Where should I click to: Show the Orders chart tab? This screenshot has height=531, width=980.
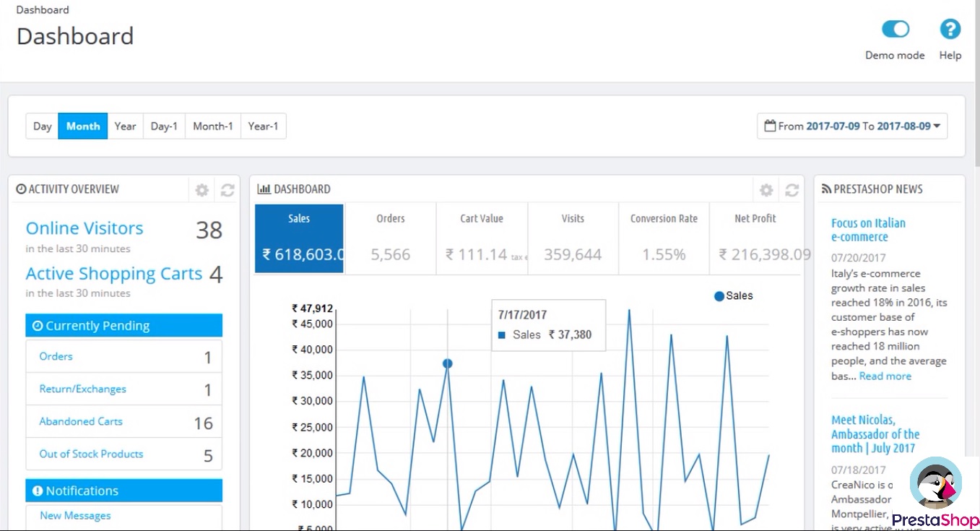(391, 239)
